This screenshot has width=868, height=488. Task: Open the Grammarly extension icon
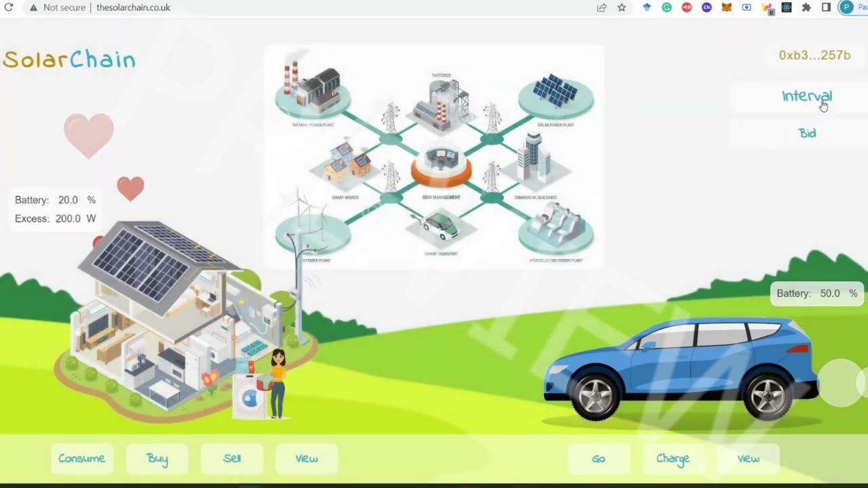point(667,7)
